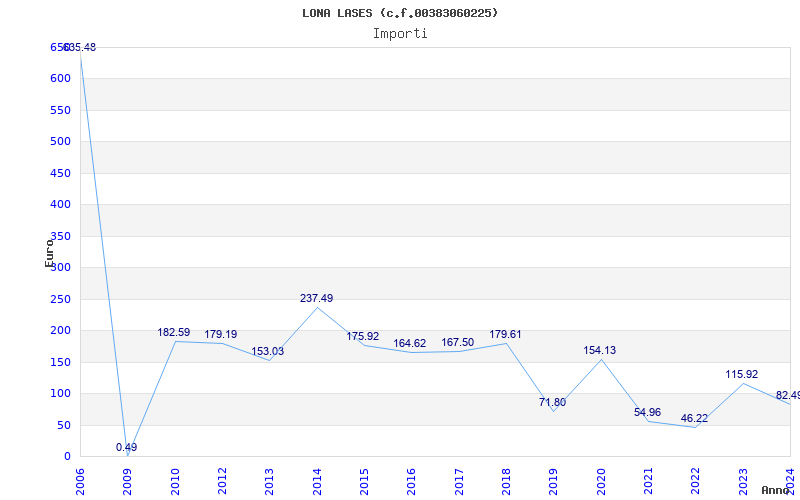Select the 179.19 data label
Screen dimensions: 800x500
click(221, 335)
